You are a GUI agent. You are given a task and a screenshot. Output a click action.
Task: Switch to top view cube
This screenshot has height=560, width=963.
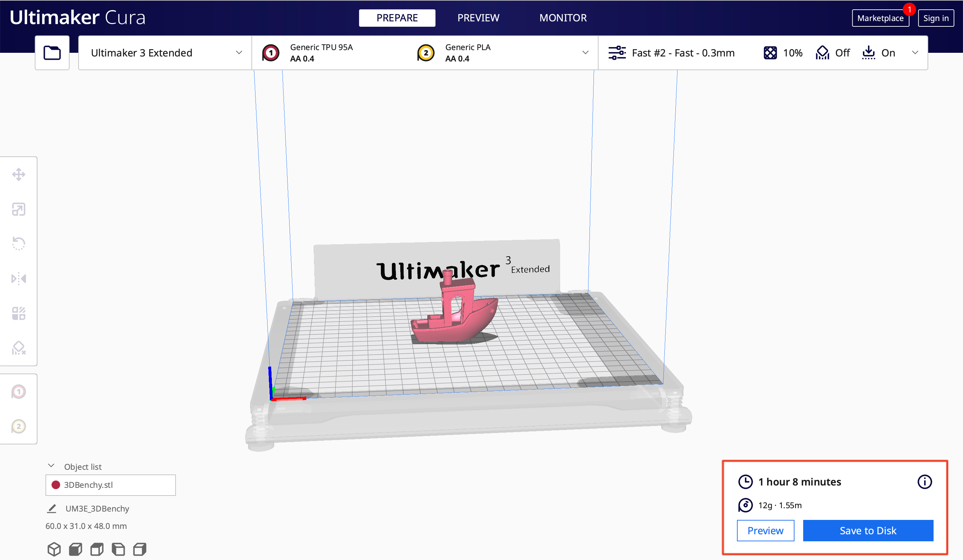[97, 549]
